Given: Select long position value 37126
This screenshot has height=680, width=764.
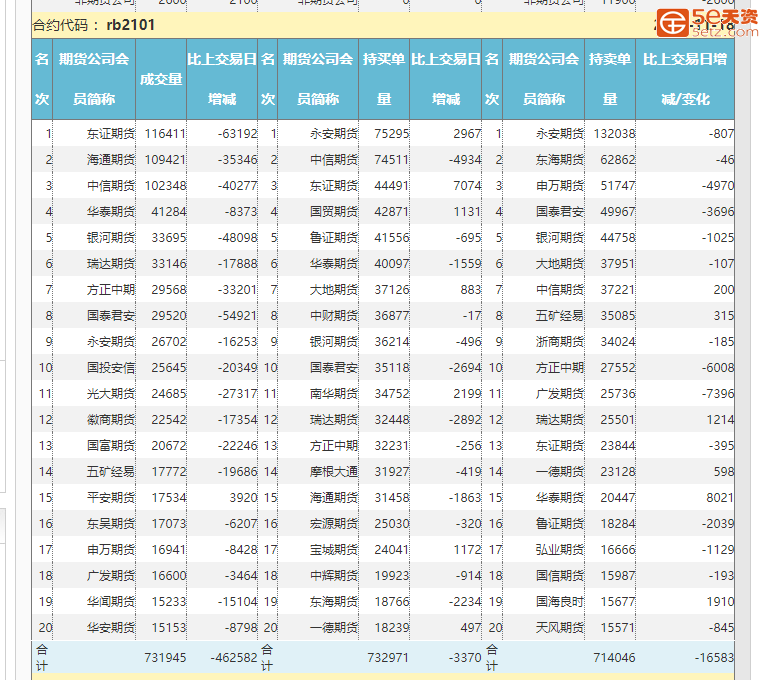Looking at the screenshot, I should click(391, 290).
